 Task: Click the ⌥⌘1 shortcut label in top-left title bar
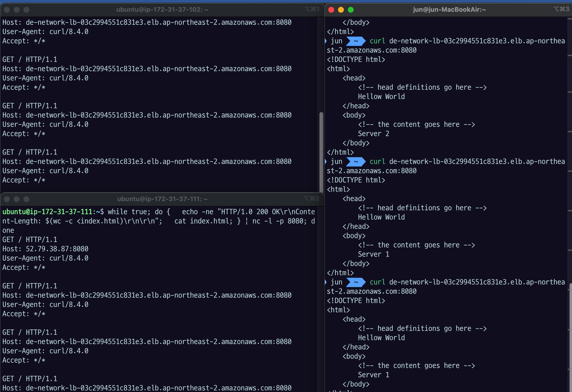click(312, 9)
